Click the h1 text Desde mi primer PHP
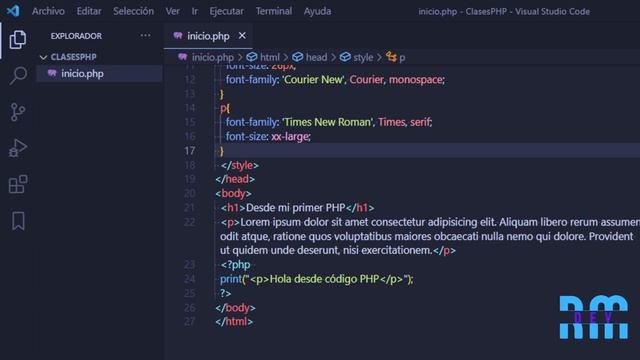 tap(296, 207)
